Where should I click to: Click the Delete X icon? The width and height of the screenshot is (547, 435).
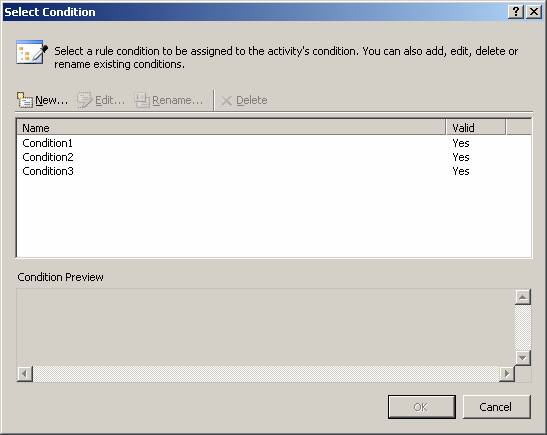pyautogui.click(x=226, y=101)
